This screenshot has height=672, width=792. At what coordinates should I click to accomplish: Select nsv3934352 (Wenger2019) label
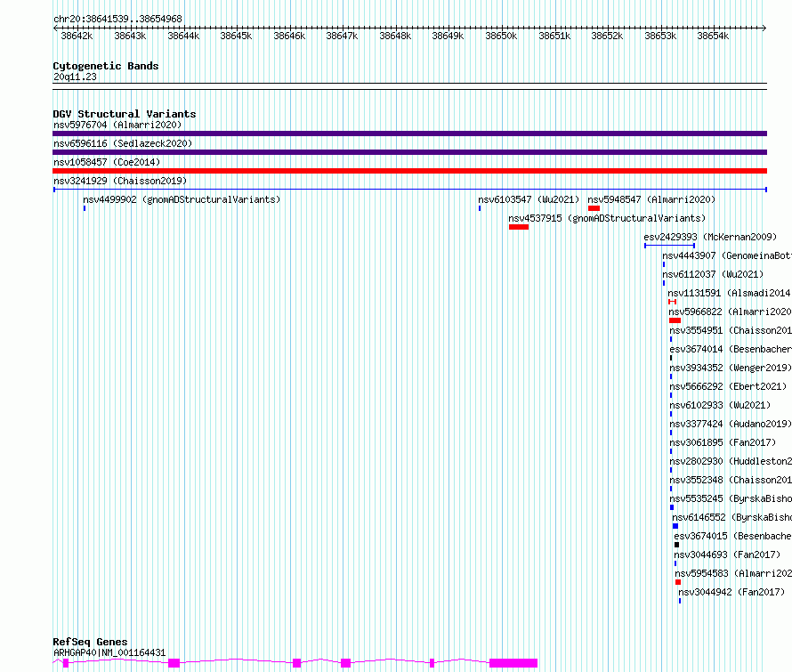(x=731, y=368)
